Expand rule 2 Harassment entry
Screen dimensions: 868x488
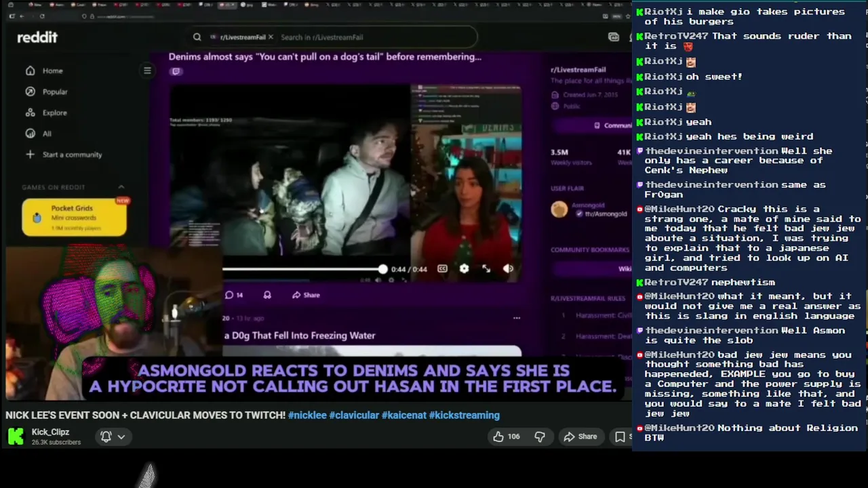597,336
